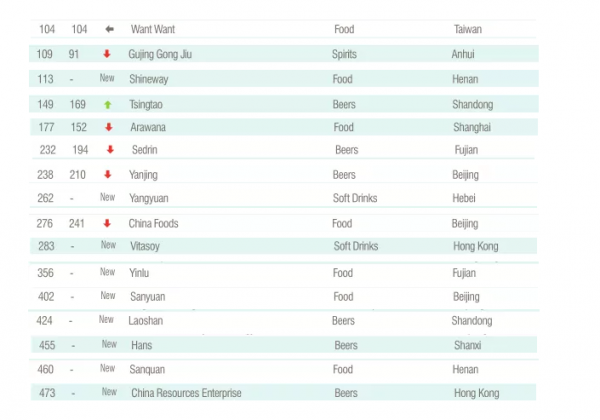This screenshot has height=420, width=600.
Task: Click rank number 356 in Yinlu row
Action: [46, 273]
